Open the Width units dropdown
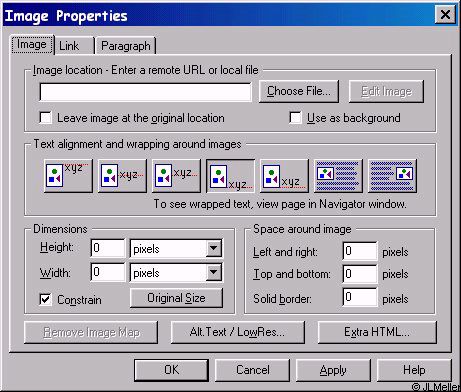Image resolution: width=461 pixels, height=392 pixels. click(x=213, y=272)
